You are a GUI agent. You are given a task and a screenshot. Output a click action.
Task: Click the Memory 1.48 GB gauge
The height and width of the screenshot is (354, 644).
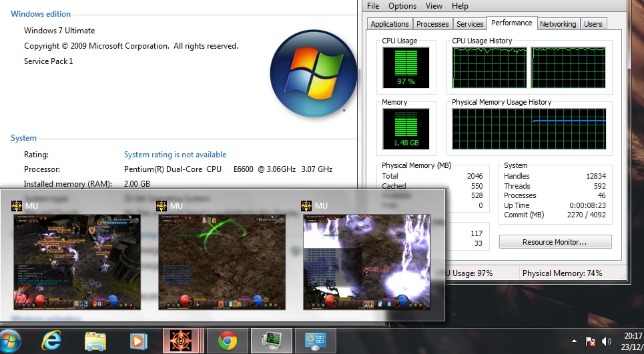coord(406,129)
